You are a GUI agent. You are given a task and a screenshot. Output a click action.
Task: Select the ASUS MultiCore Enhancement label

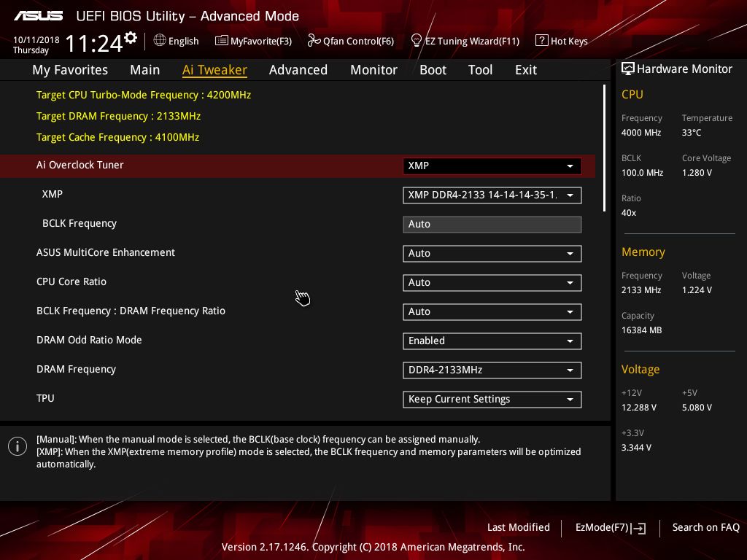[106, 252]
